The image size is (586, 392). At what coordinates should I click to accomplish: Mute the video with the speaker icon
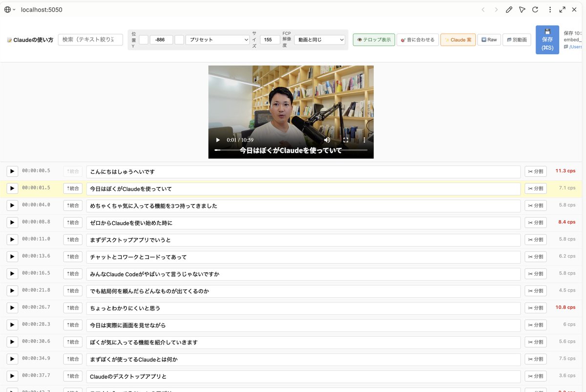[x=327, y=140]
